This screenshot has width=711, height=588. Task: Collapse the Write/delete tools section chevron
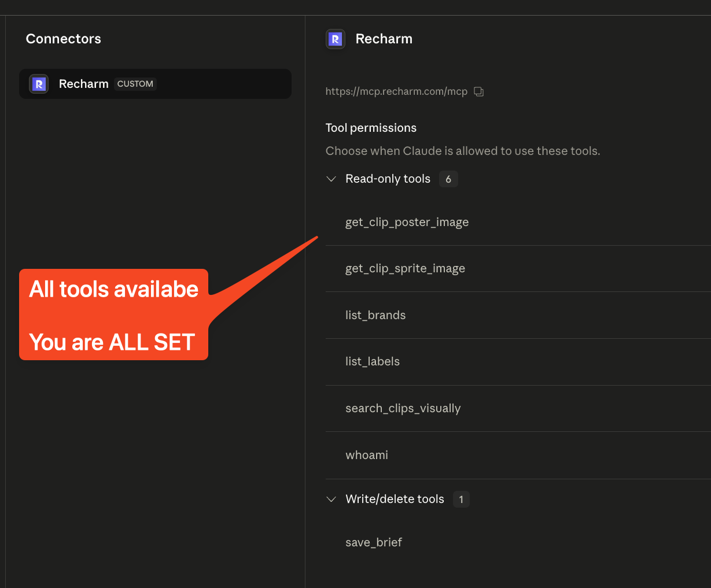[331, 500]
